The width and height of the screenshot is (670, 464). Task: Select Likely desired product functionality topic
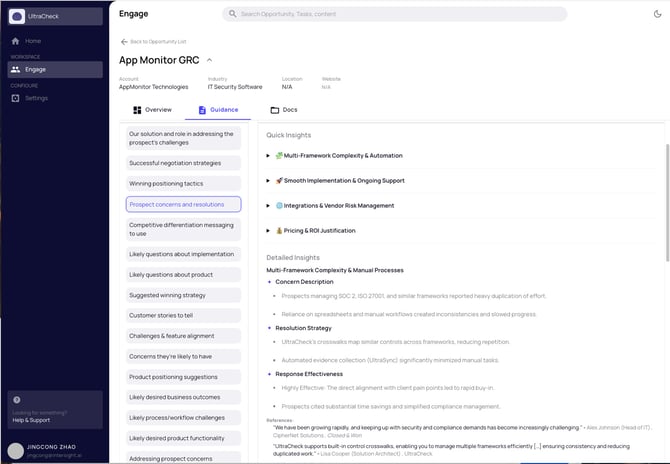183,438
